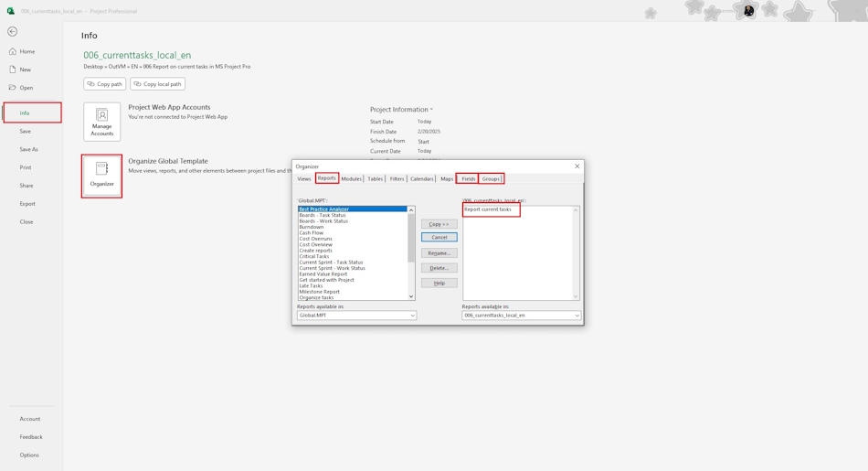The height and width of the screenshot is (471, 868).
Task: Switch to the Reports tab in Organizer
Action: (326, 178)
